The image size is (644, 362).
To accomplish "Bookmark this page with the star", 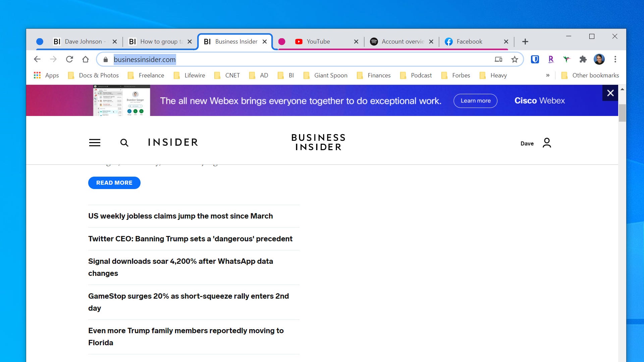I will [515, 60].
